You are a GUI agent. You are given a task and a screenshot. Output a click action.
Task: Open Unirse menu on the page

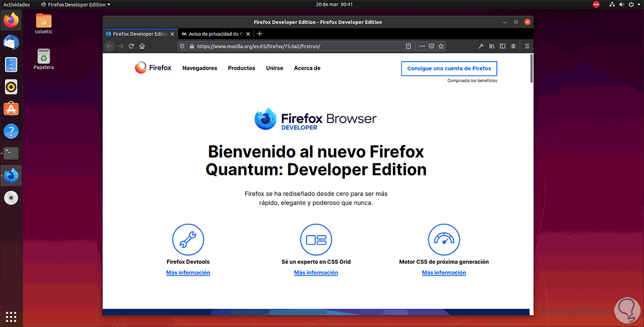coord(275,68)
